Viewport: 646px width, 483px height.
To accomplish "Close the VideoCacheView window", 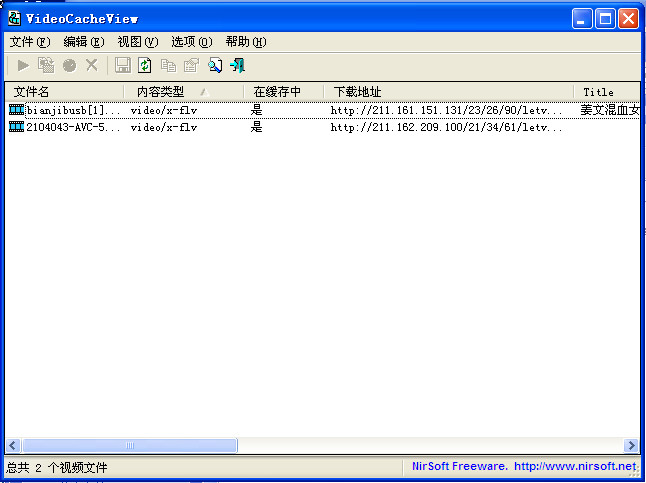I will tap(629, 19).
